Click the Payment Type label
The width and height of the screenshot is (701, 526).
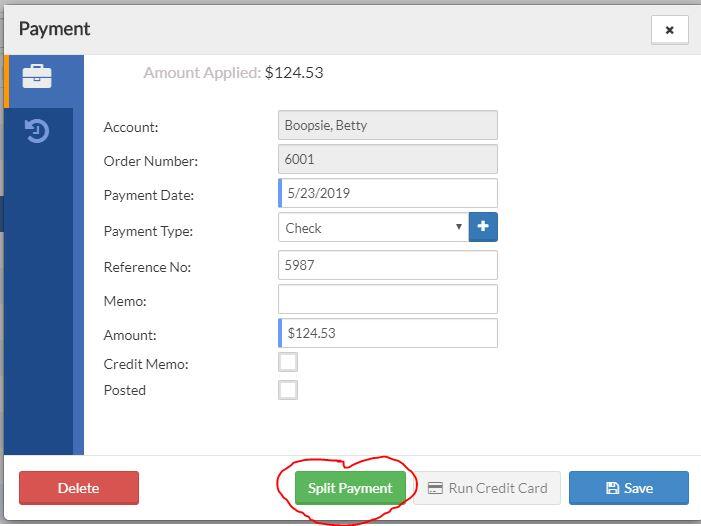click(x=148, y=231)
